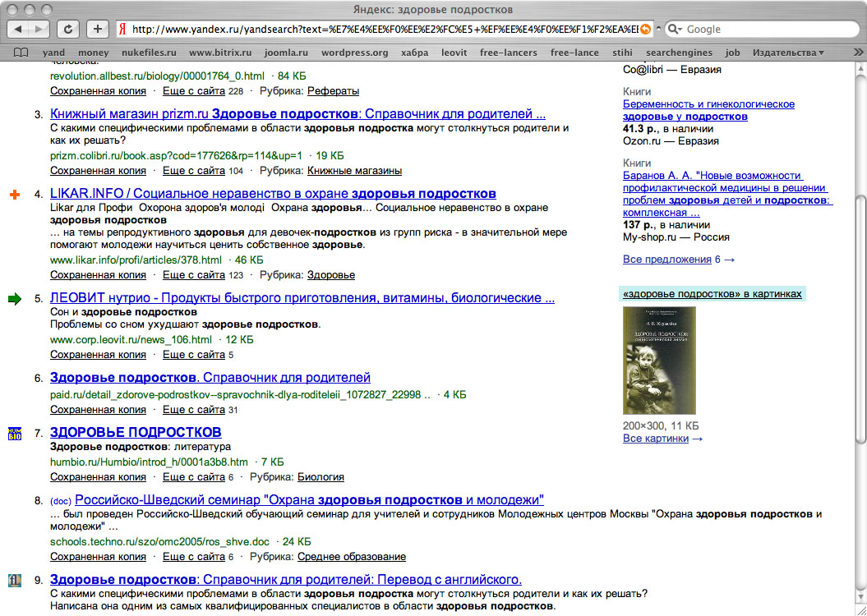Click the orange RSS/reload icon in the address bar

click(645, 30)
